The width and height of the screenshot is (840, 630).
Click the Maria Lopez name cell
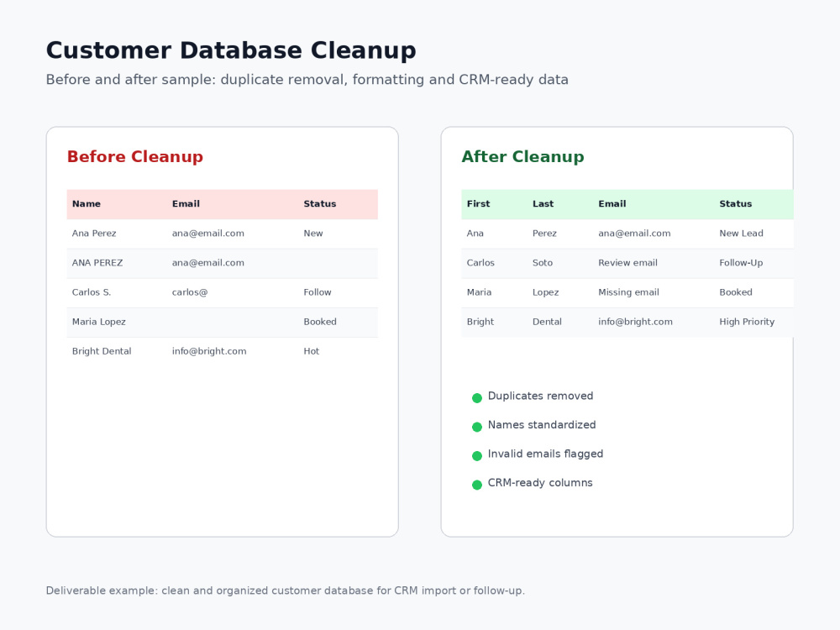(x=99, y=322)
